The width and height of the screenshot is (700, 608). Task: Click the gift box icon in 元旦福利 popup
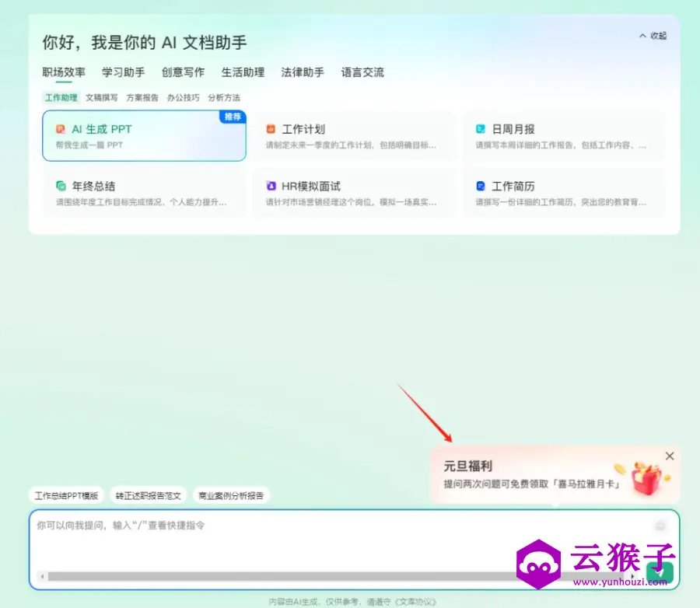point(646,478)
